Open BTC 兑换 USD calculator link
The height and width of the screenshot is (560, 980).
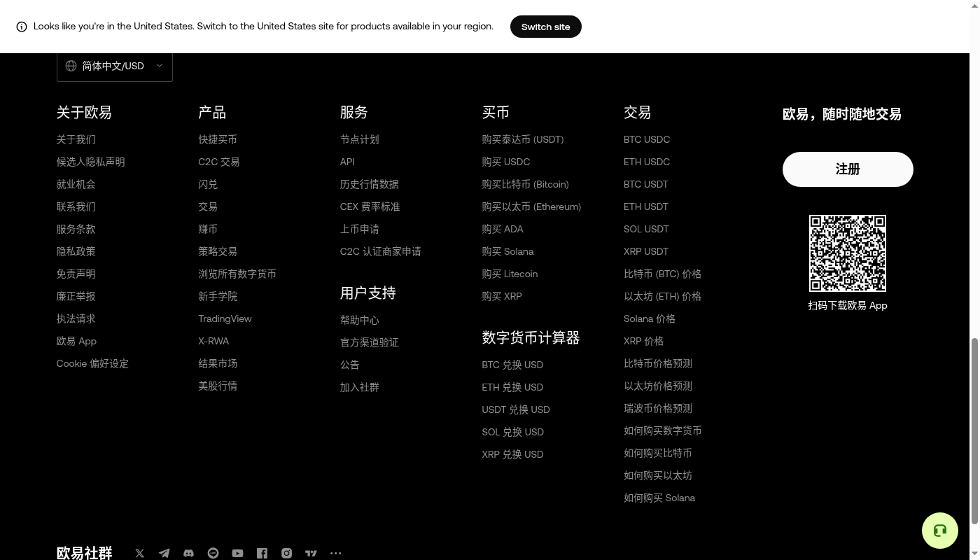click(x=512, y=365)
